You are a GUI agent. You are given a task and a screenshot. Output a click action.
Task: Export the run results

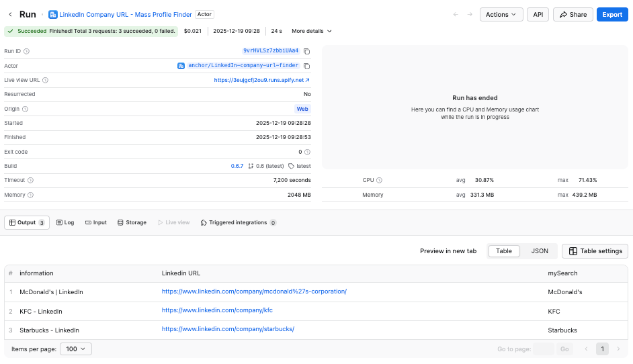(x=612, y=15)
